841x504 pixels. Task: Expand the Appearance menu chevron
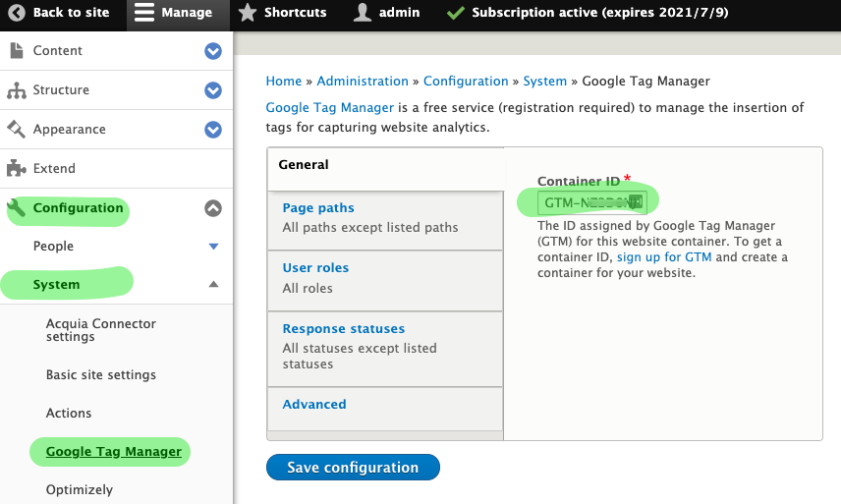213,130
